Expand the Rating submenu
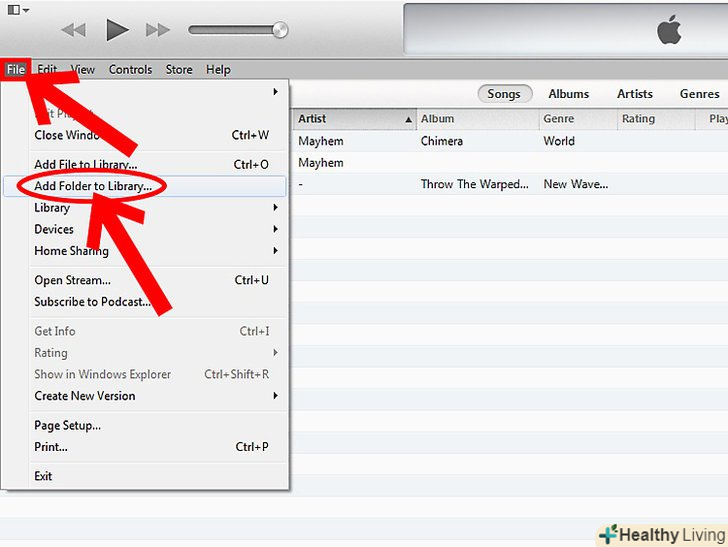 coord(144,353)
